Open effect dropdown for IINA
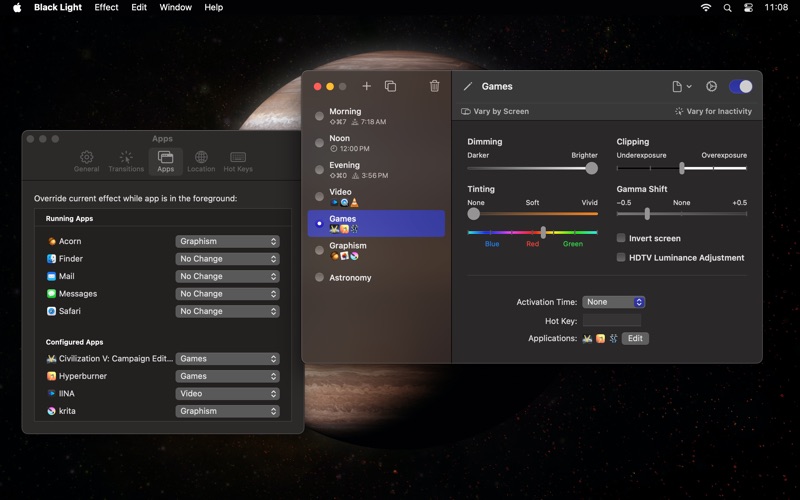Viewport: 800px width, 500px height. click(x=228, y=393)
